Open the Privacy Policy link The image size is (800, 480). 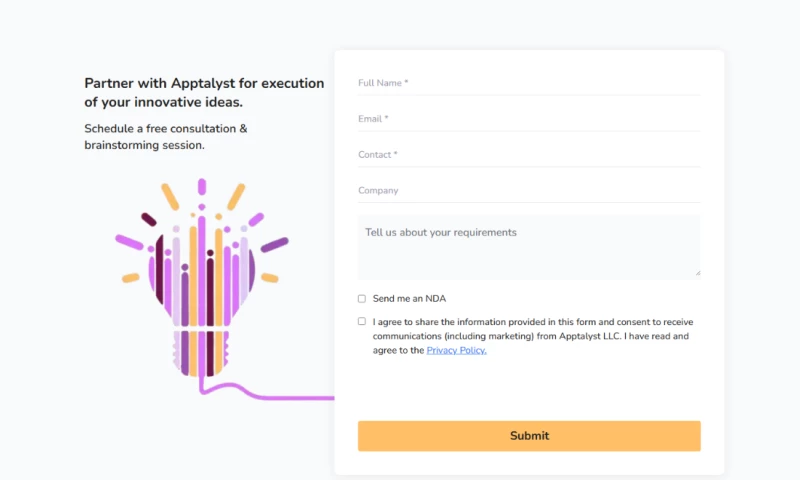click(x=456, y=351)
